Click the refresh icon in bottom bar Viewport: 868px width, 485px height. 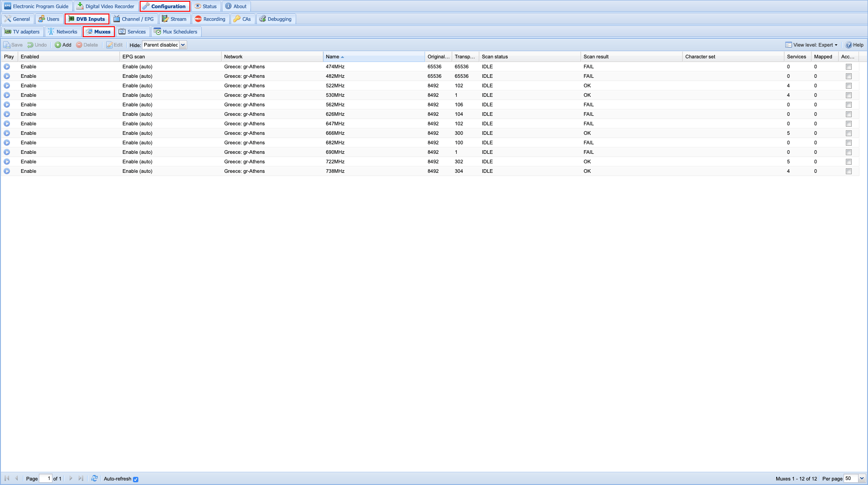94,478
